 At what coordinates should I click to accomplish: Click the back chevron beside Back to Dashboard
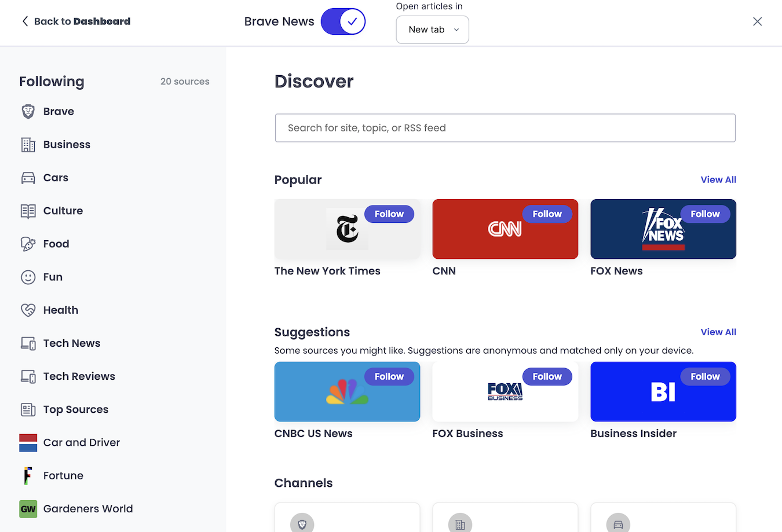tap(25, 21)
